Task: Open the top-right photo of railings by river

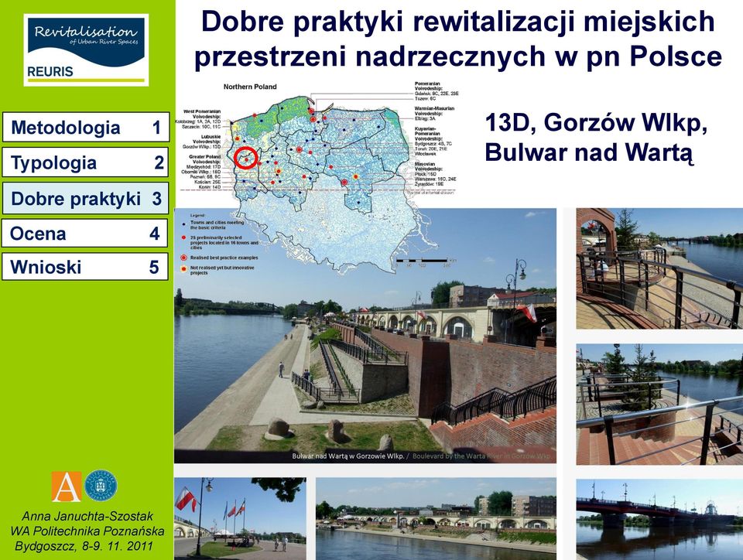Action: coord(659,268)
